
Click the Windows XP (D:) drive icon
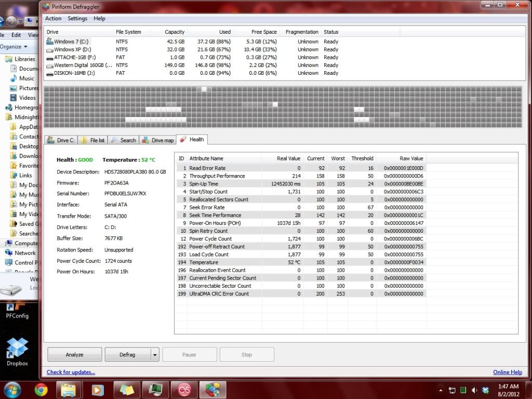50,49
